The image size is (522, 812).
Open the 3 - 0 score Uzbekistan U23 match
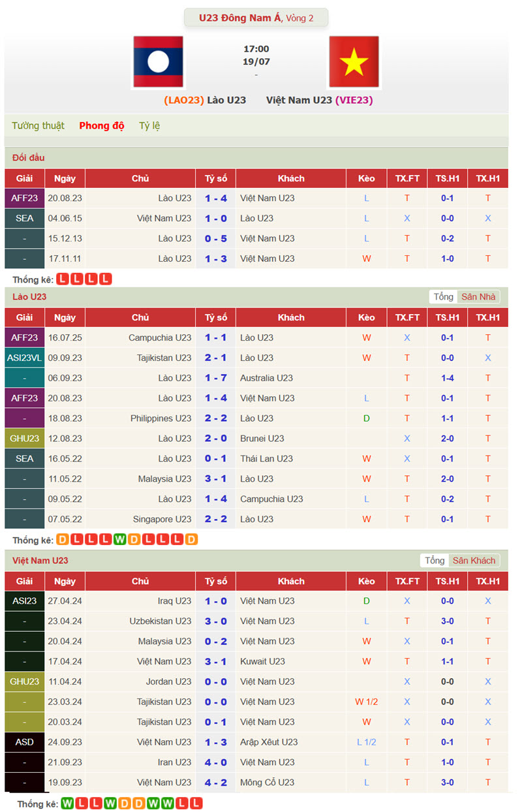click(x=216, y=621)
